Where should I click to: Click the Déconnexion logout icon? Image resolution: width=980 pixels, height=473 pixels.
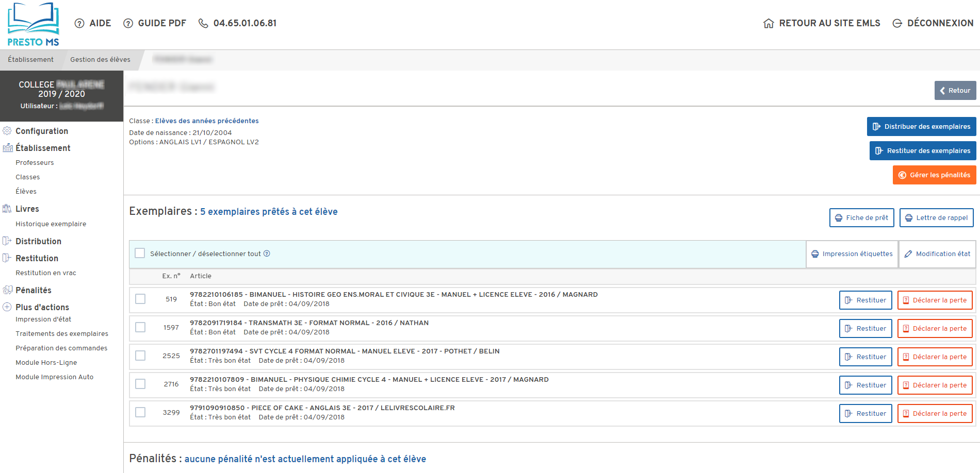click(x=897, y=23)
